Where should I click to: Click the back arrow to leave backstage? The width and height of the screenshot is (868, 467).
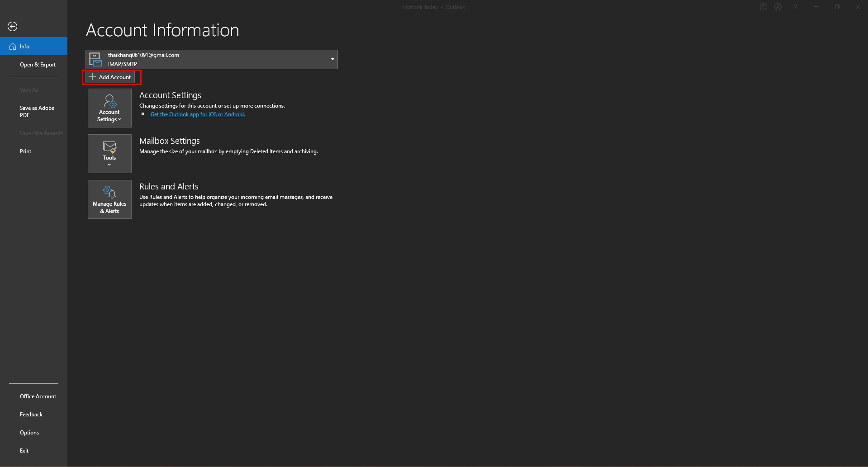pos(13,27)
